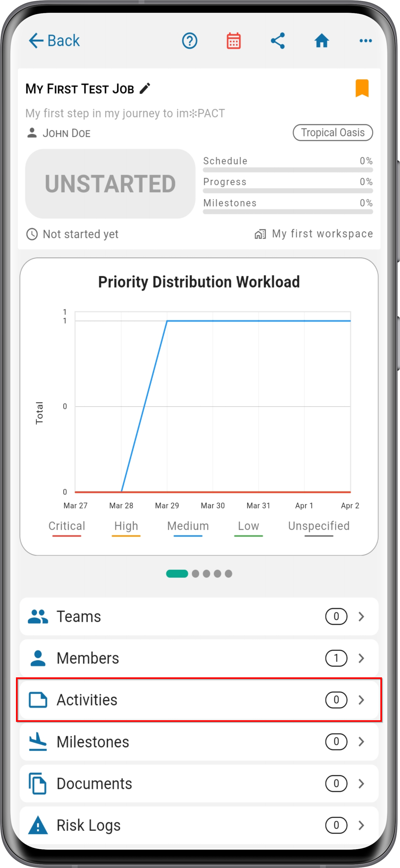This screenshot has height=868, width=400.
Task: Edit job title with pencil icon
Action: [x=145, y=89]
